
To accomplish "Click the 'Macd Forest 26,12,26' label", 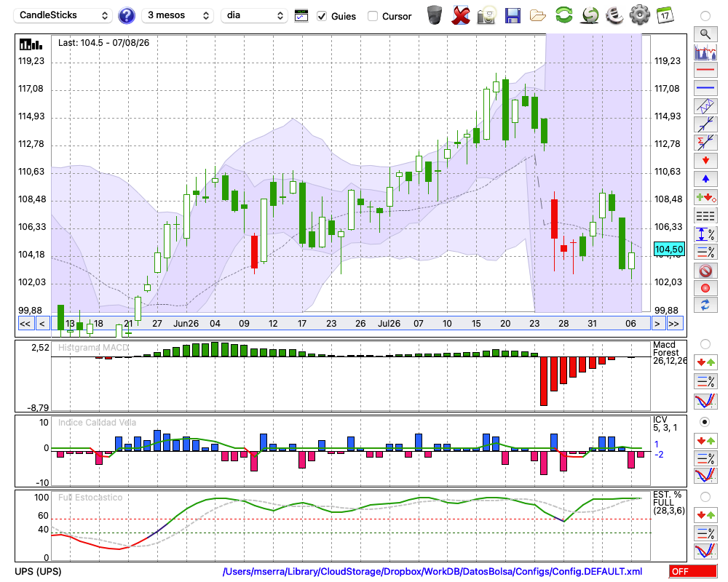I will pos(670,352).
